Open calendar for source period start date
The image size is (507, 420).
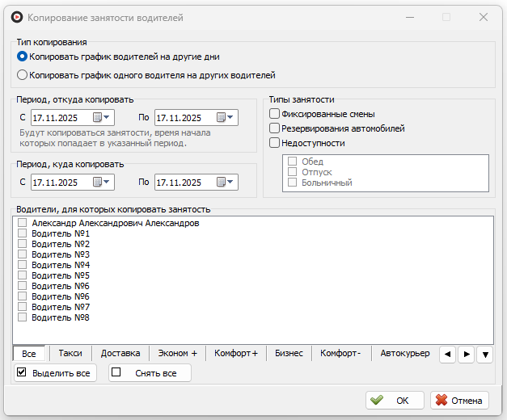tap(98, 118)
